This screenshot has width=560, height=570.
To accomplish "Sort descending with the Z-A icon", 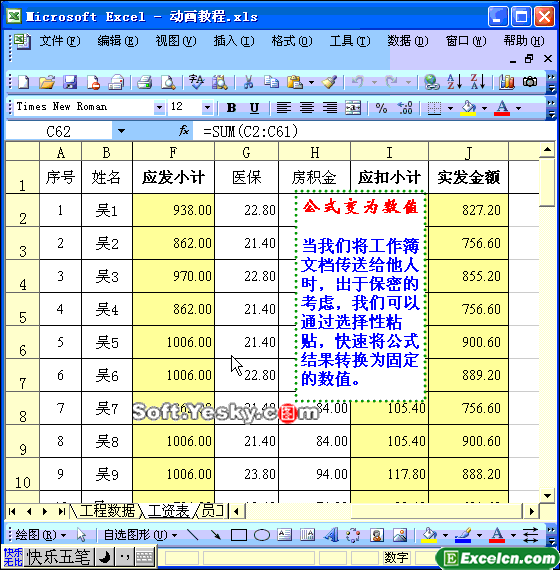I will (478, 82).
